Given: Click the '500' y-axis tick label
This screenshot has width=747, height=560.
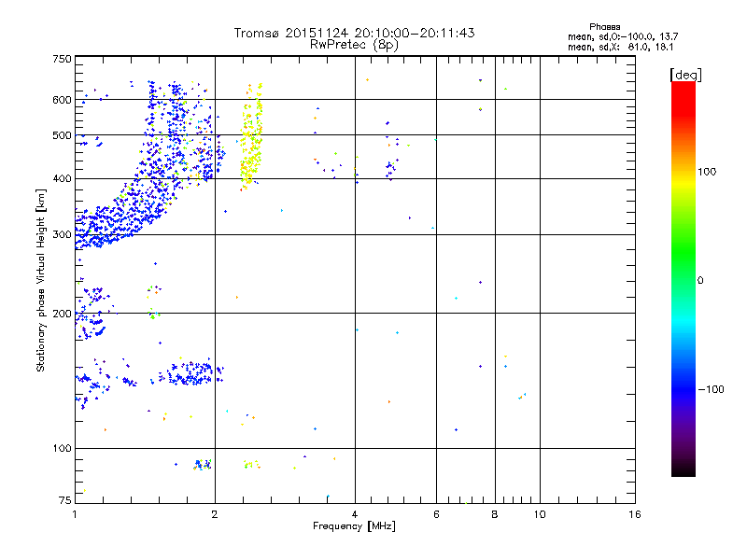Looking at the screenshot, I should pyautogui.click(x=62, y=135).
